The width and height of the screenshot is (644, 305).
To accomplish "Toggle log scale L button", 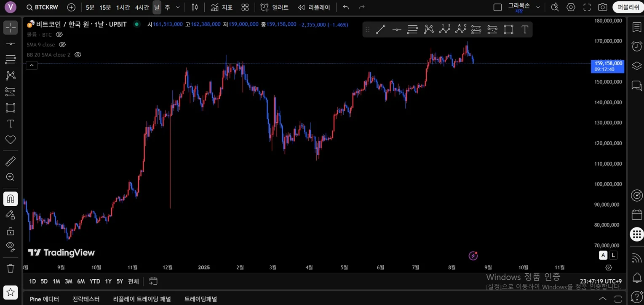I will (x=613, y=255).
